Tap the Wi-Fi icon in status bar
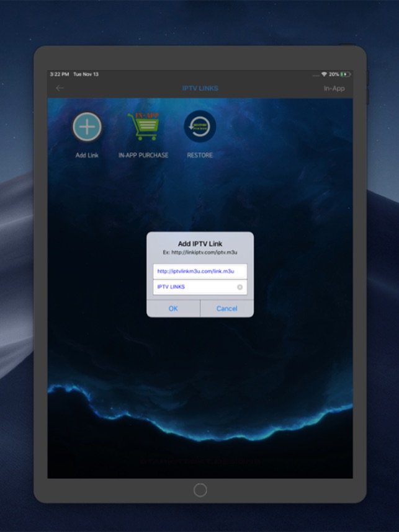 pos(324,74)
